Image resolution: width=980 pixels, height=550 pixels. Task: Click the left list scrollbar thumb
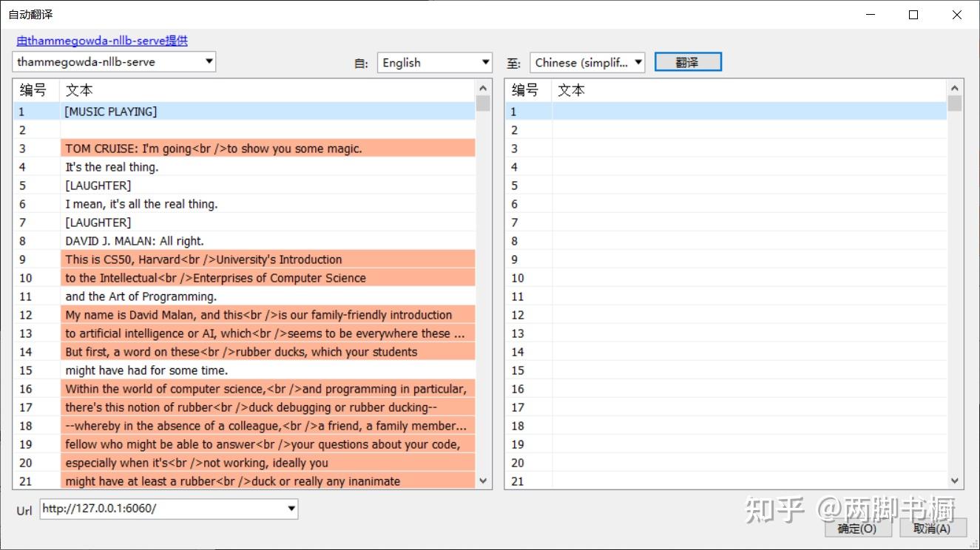coord(484,103)
